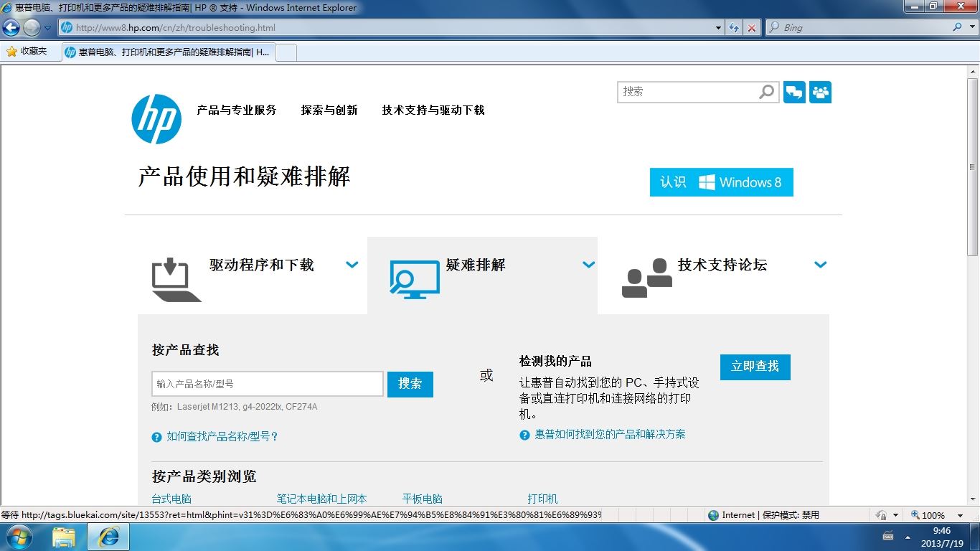Open 产品与专业服务 menu

click(237, 110)
